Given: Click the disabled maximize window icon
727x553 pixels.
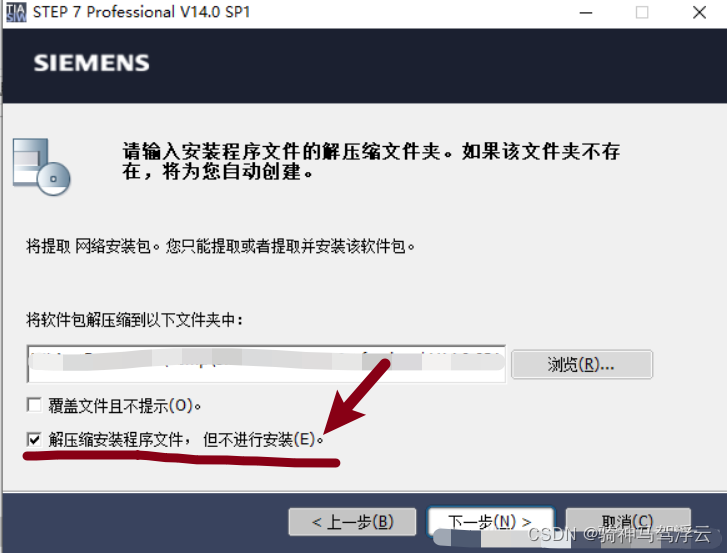Looking at the screenshot, I should point(642,13).
